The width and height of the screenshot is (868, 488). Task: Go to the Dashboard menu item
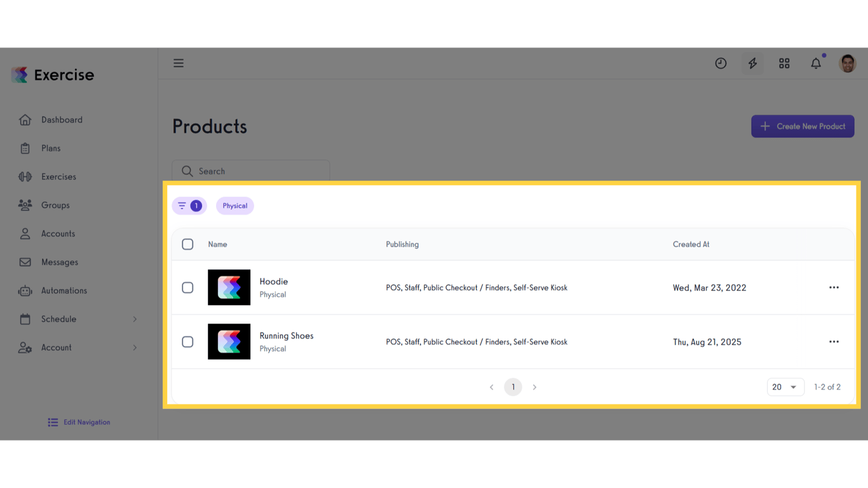[62, 119]
